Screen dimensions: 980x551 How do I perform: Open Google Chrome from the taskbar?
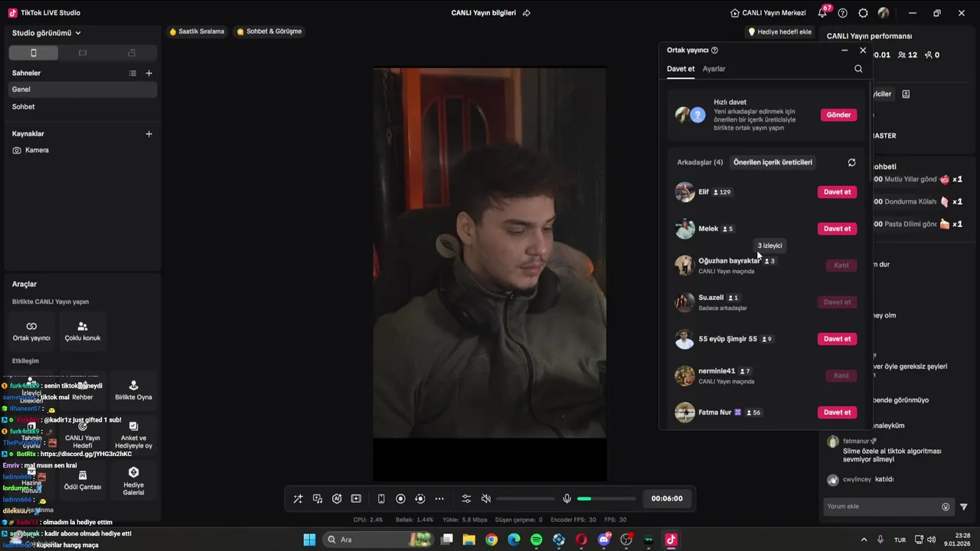point(492,540)
